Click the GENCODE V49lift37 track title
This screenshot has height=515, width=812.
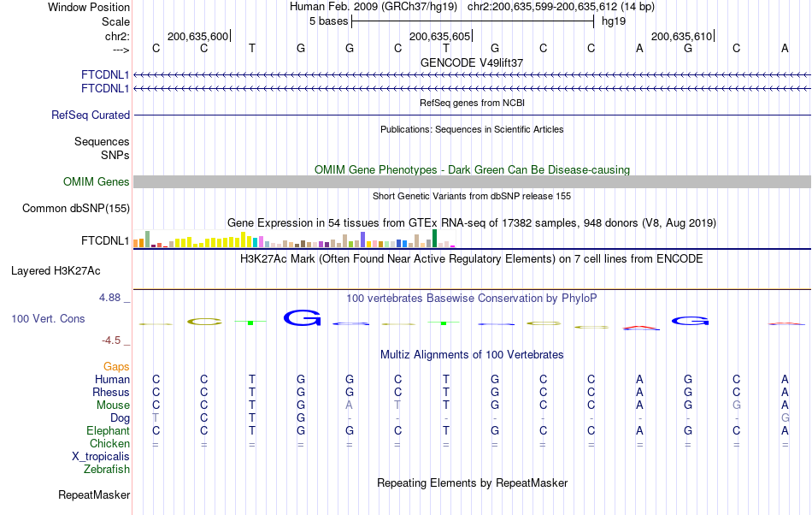click(472, 62)
